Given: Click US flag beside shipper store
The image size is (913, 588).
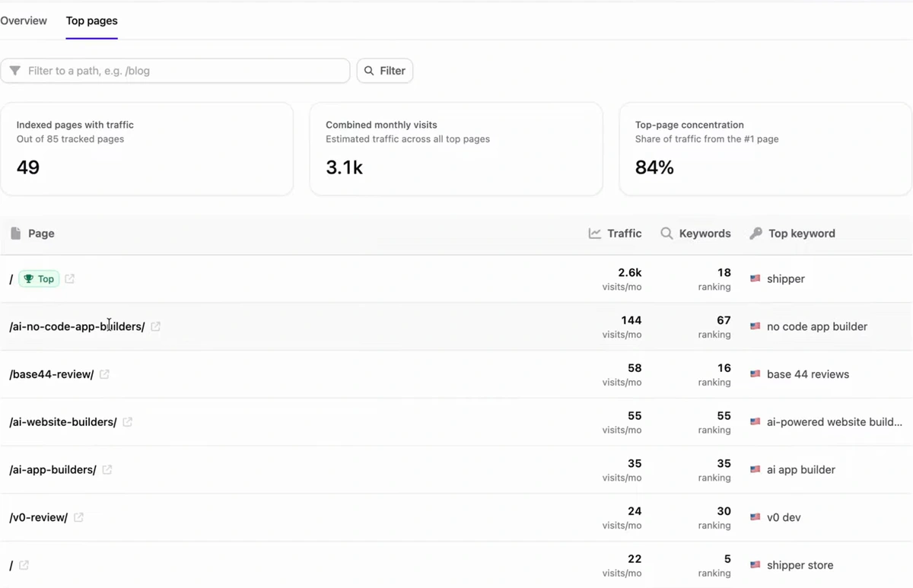Looking at the screenshot, I should click(x=756, y=565).
